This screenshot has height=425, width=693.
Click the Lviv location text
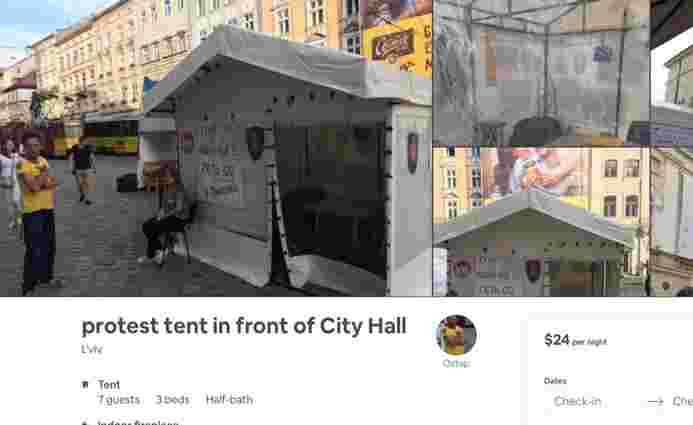pyautogui.click(x=92, y=349)
